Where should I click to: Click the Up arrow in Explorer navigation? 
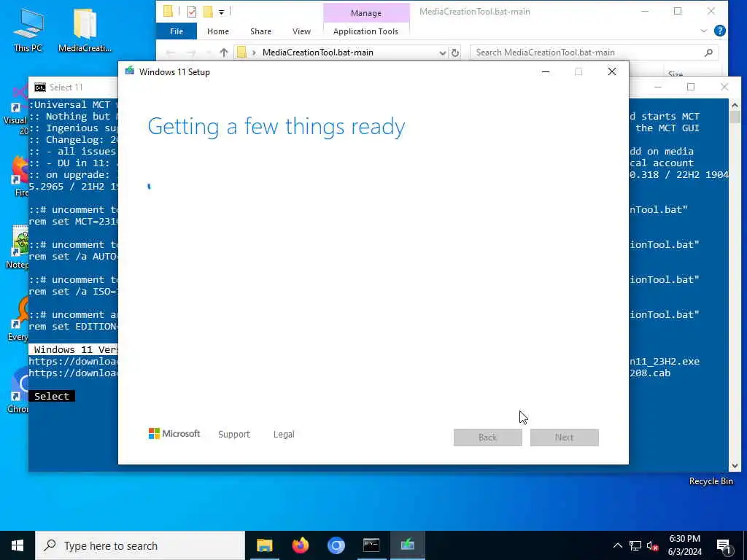pos(224,52)
